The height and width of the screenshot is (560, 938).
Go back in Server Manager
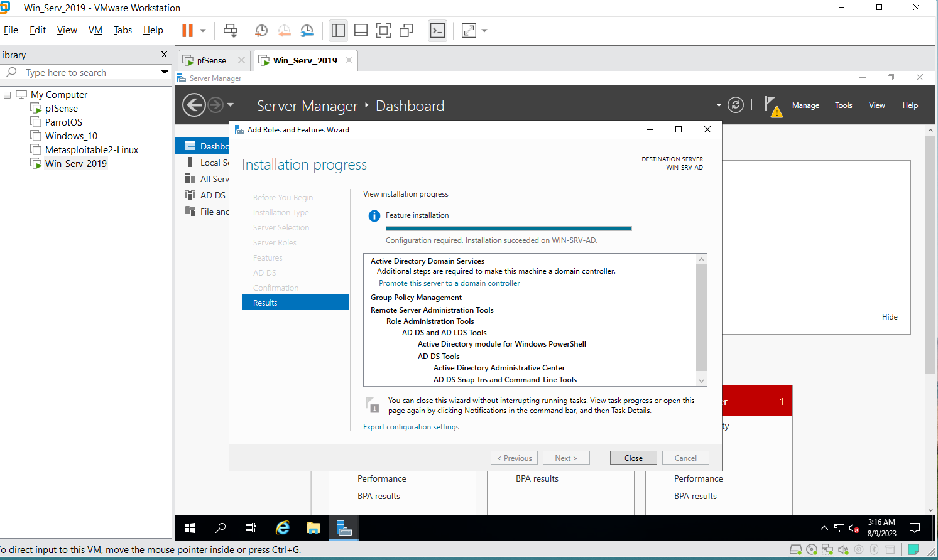pos(194,105)
